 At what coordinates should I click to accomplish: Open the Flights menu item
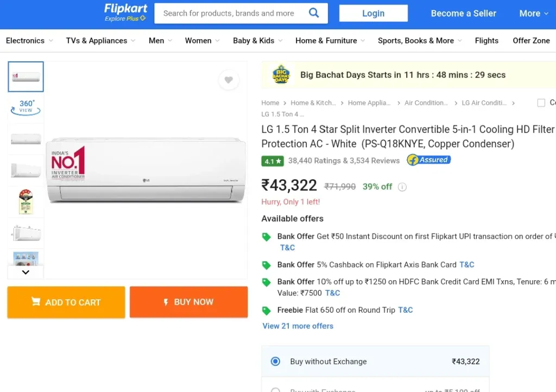click(486, 41)
